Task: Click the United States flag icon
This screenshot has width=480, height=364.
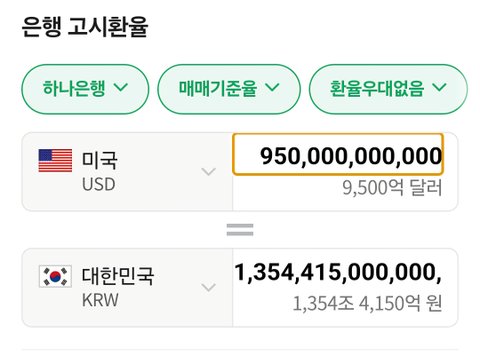Action: [55, 161]
